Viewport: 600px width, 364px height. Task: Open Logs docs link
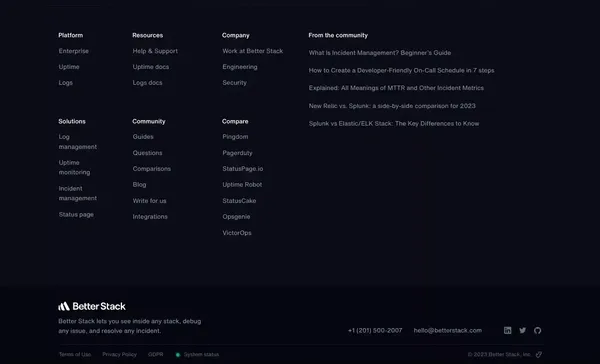(147, 83)
